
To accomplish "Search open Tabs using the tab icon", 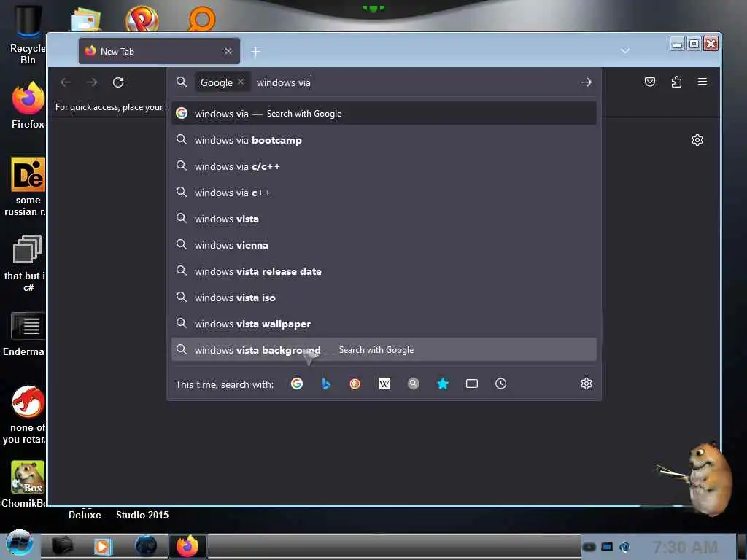I will [472, 384].
